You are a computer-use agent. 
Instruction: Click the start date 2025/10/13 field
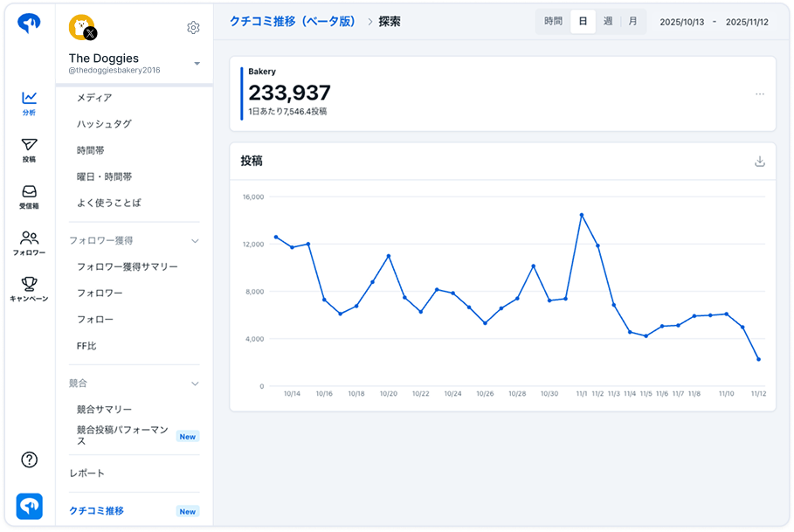[681, 22]
